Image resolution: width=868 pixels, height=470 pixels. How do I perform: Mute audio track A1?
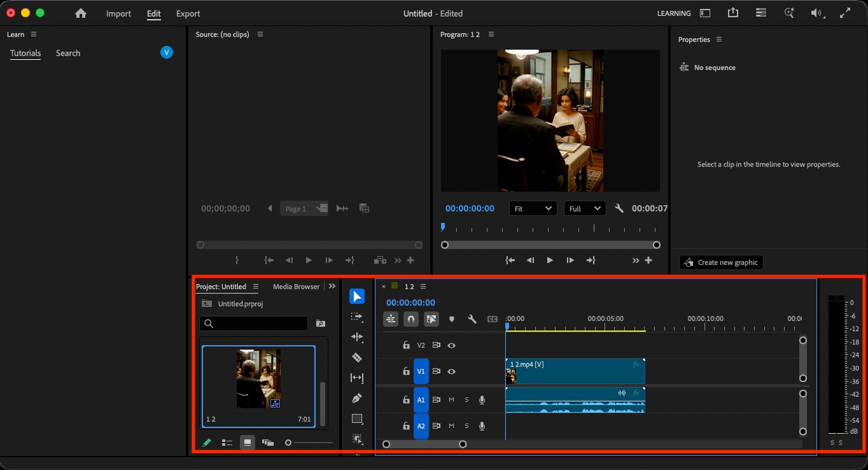pyautogui.click(x=451, y=400)
